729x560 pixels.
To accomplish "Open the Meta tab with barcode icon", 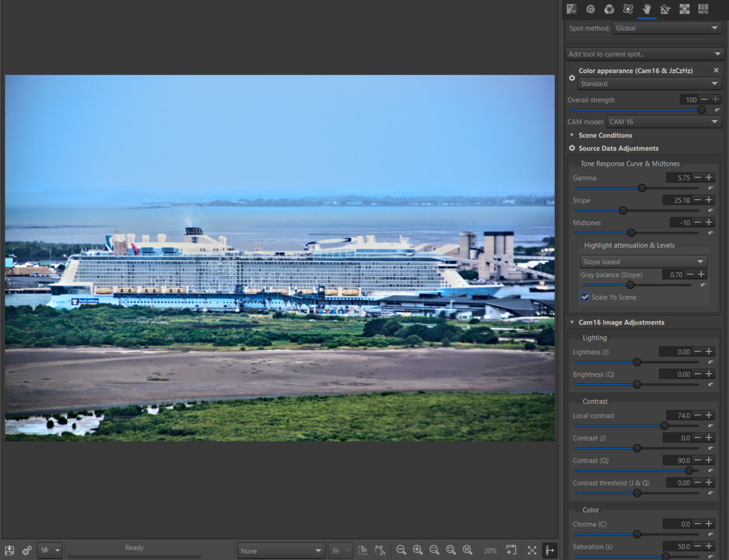I will (703, 9).
